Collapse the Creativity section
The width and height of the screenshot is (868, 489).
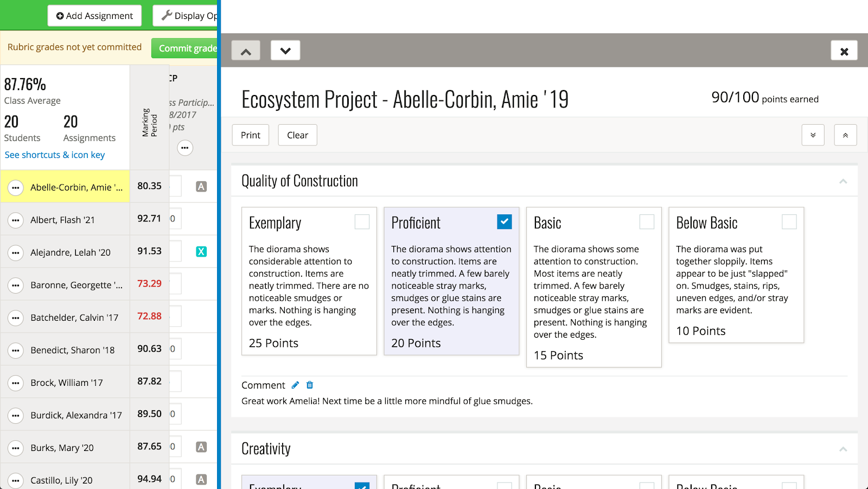coord(843,449)
